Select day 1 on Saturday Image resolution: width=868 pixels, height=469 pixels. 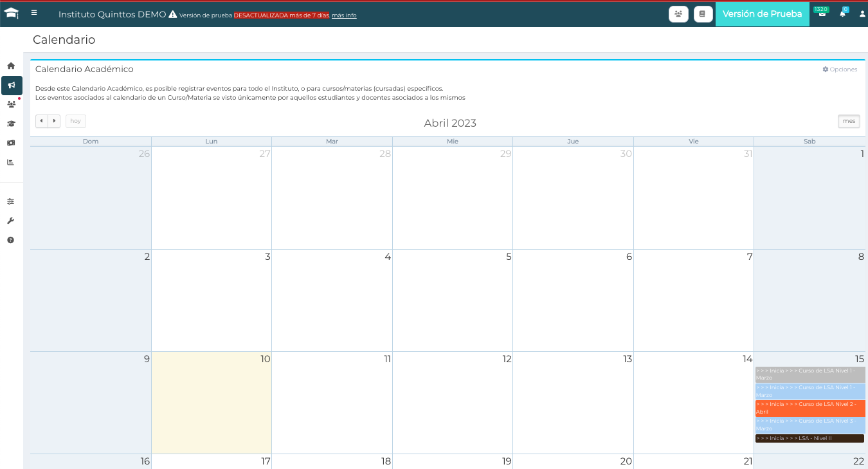click(809, 198)
